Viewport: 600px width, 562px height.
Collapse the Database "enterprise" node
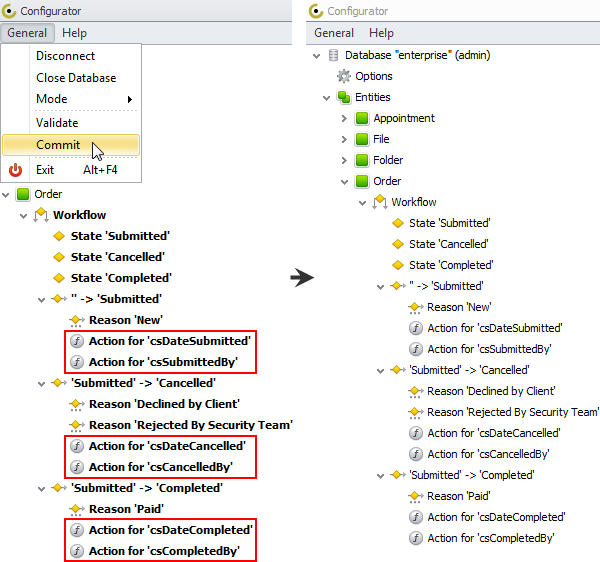coord(316,55)
